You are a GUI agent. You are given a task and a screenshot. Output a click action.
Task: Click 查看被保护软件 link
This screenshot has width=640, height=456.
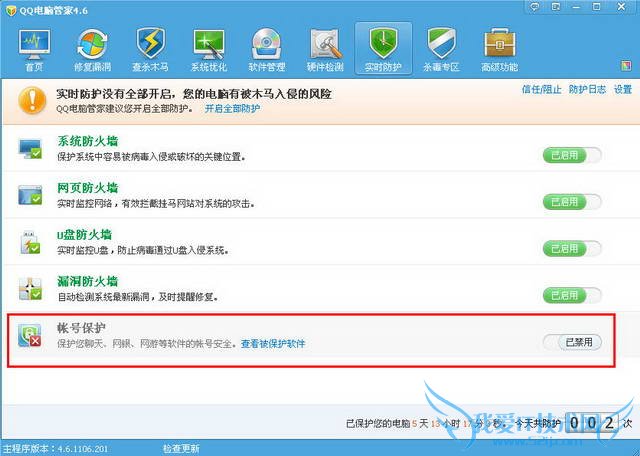273,344
